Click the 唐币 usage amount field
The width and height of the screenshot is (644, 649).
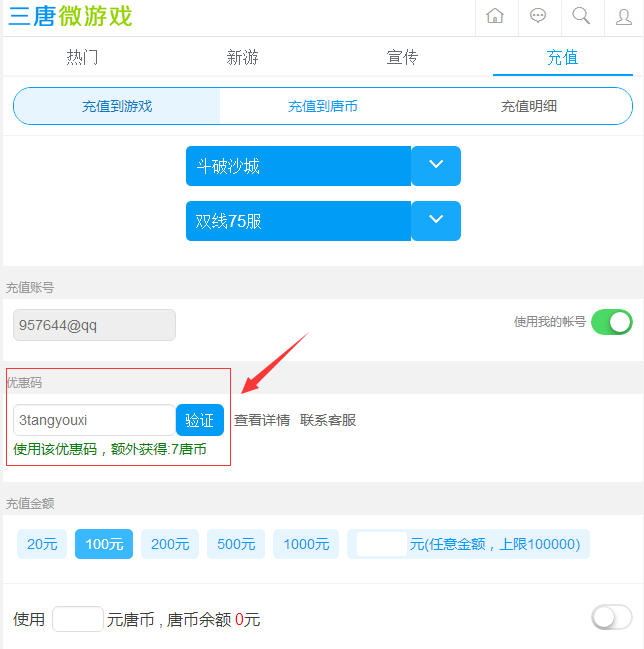[78, 619]
